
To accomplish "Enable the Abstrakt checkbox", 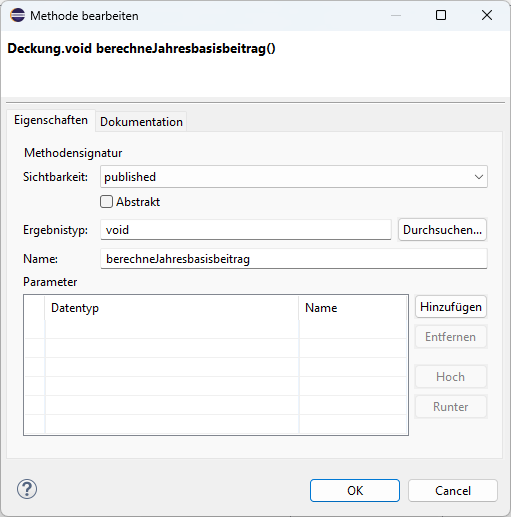I will [106, 202].
